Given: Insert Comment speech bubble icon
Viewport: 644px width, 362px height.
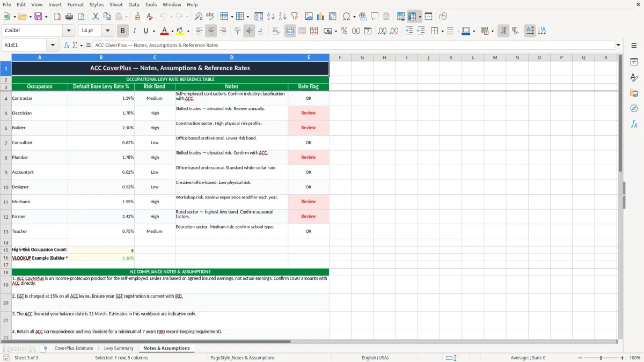Looking at the screenshot, I should (375, 17).
